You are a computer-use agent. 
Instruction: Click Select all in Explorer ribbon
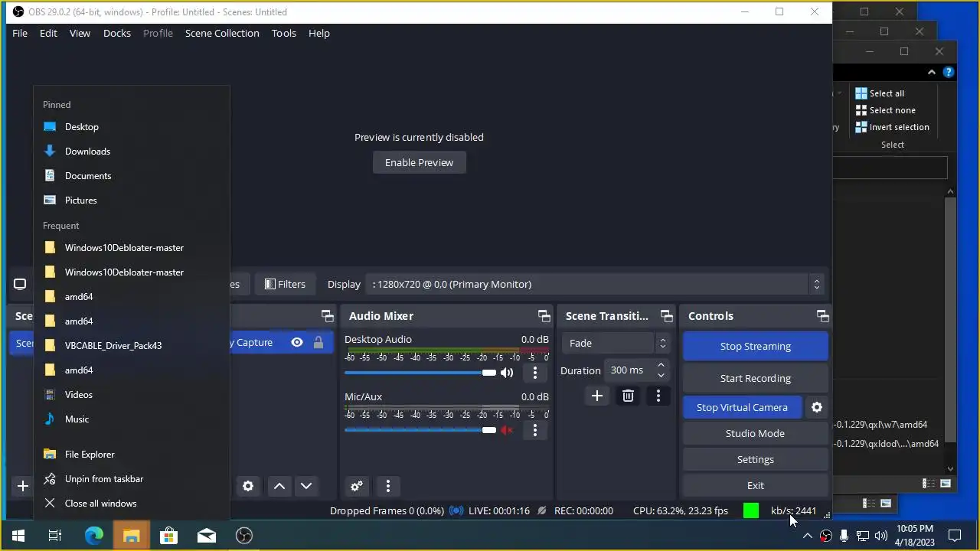tap(880, 93)
